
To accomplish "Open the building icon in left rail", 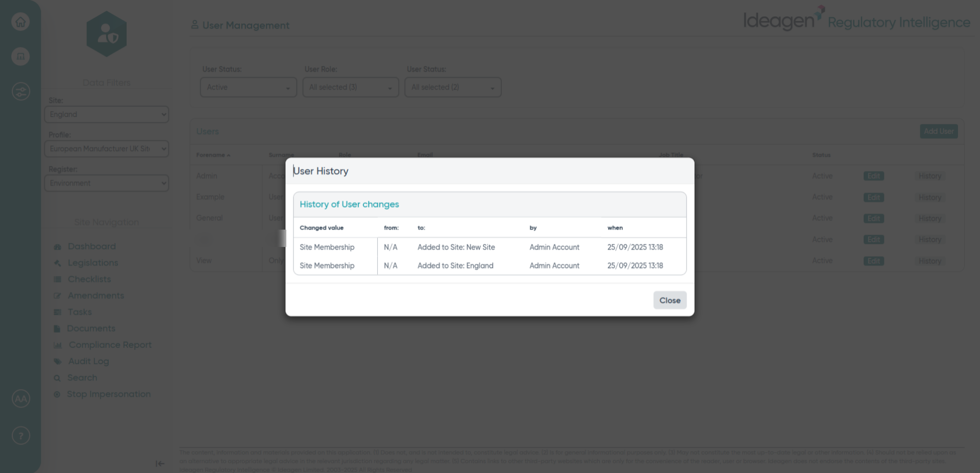I will (20, 56).
